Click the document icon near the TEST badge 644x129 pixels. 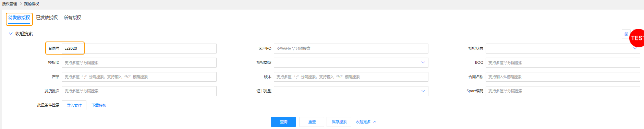626,34
